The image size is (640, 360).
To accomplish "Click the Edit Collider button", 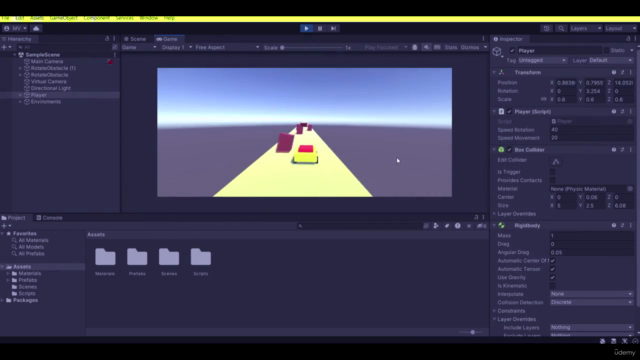I will tap(556, 161).
